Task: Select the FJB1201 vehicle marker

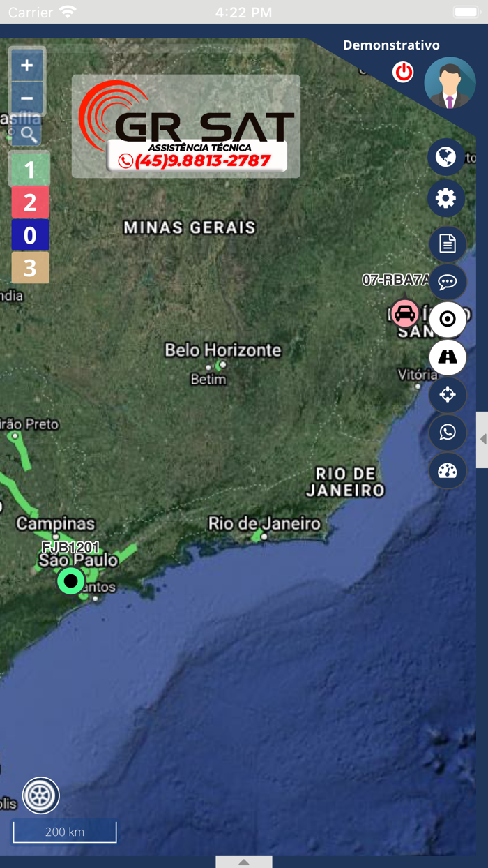Action: click(x=70, y=581)
